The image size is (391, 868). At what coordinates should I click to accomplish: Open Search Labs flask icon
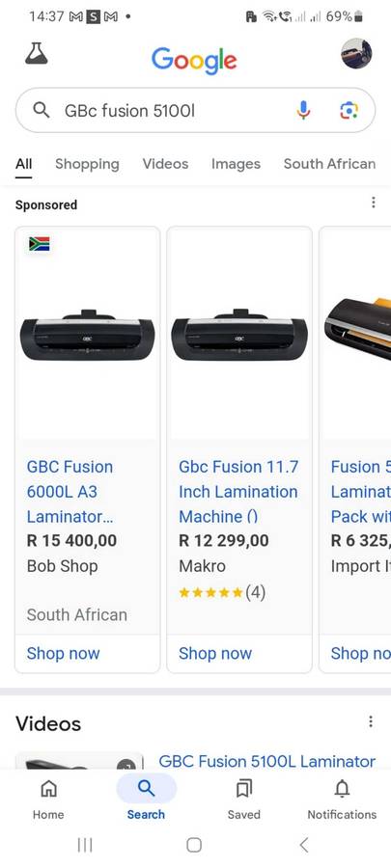point(37,54)
